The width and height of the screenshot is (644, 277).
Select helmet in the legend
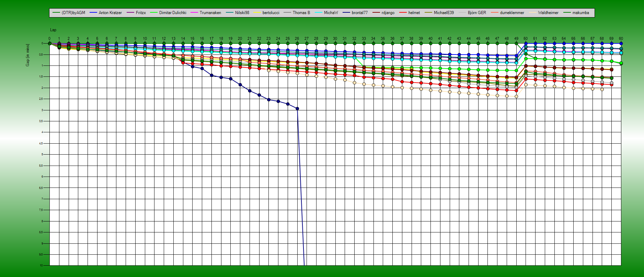pyautogui.click(x=414, y=13)
